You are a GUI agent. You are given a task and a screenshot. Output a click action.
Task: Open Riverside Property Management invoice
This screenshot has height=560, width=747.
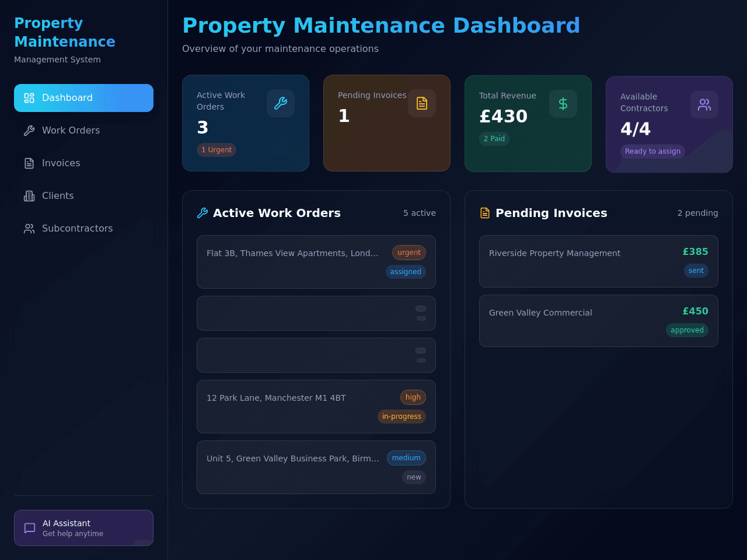coord(599,261)
